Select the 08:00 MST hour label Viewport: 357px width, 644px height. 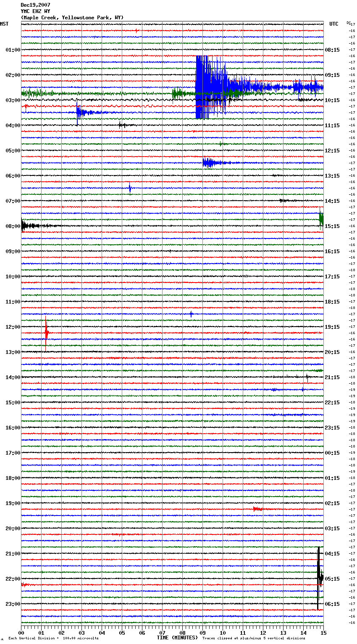pyautogui.click(x=13, y=226)
